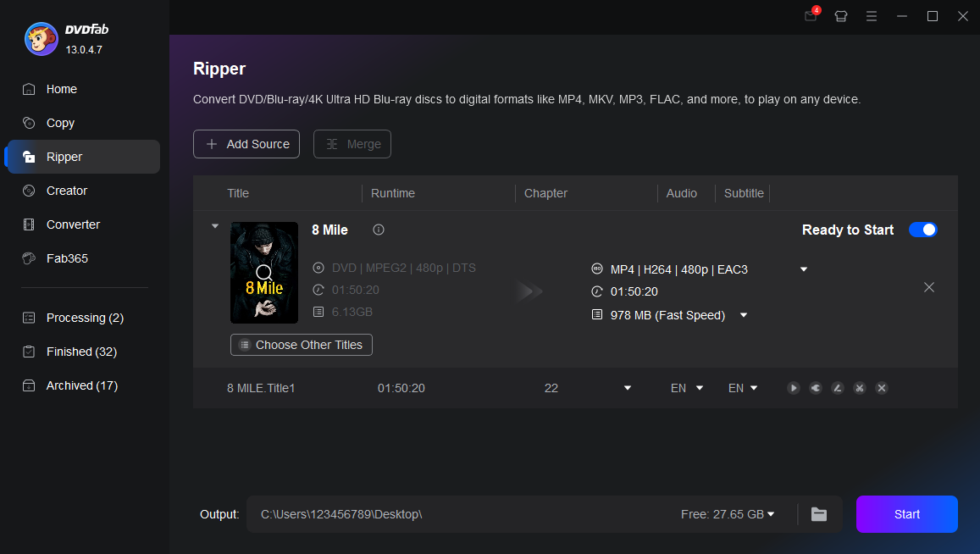The height and width of the screenshot is (554, 980).
Task: Click the 8 Mile poster thumbnail
Action: [x=264, y=273]
